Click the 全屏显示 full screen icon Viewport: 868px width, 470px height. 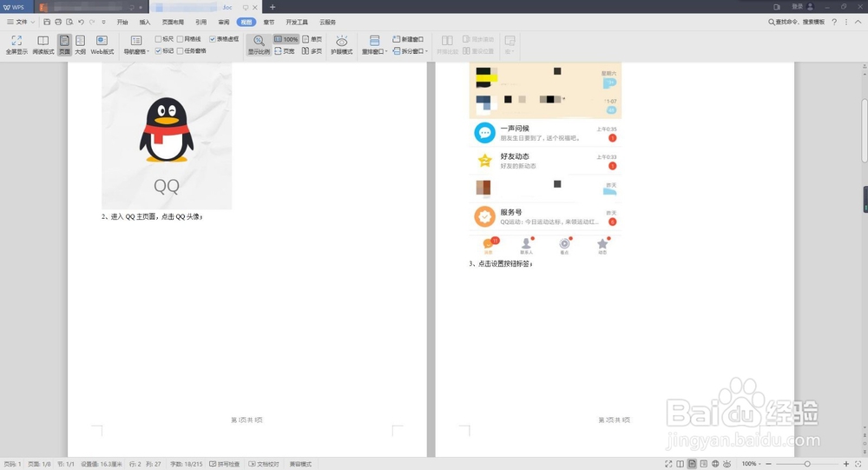click(16, 44)
